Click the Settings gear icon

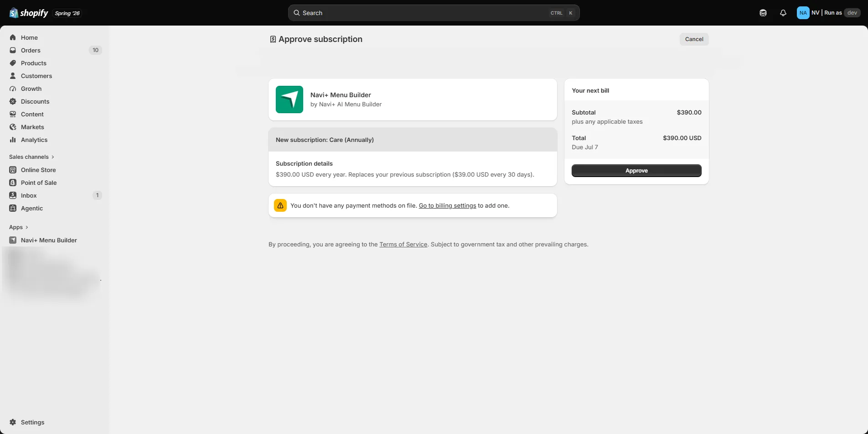[x=13, y=422]
